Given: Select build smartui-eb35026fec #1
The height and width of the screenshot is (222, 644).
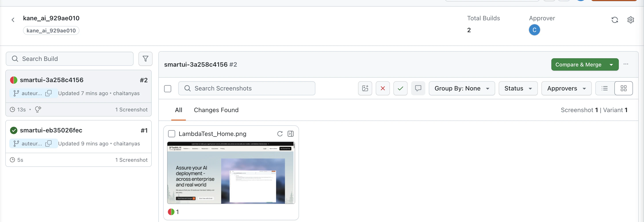Looking at the screenshot, I should tap(79, 143).
